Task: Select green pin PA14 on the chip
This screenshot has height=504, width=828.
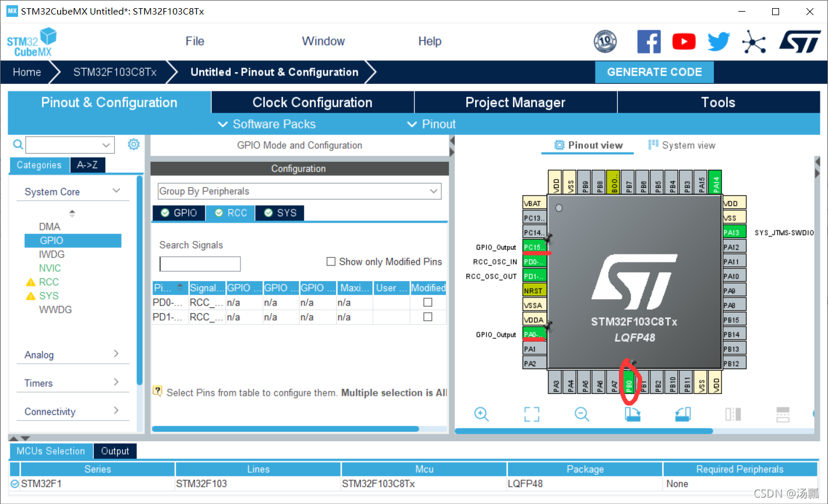Action: (x=716, y=182)
